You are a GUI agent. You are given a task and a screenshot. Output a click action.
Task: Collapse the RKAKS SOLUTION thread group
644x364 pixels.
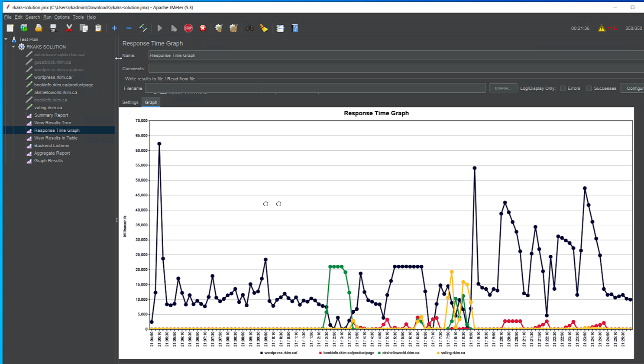click(x=13, y=47)
